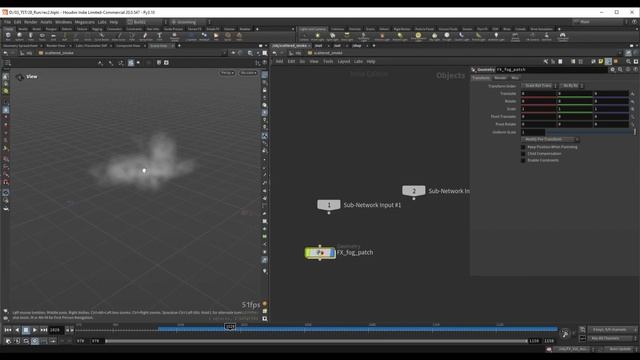640x360 pixels.
Task: Select Sub-Network Input #1 node
Action: (x=329, y=204)
